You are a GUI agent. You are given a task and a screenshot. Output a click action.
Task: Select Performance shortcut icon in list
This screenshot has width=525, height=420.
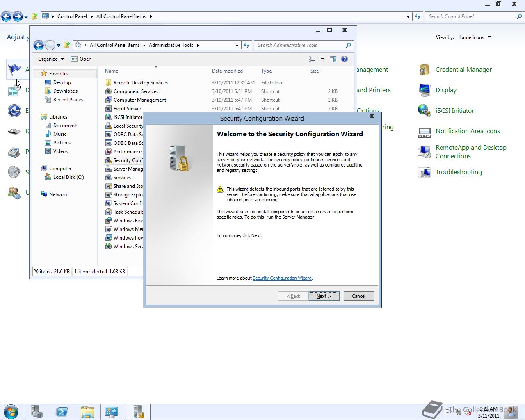(x=108, y=152)
